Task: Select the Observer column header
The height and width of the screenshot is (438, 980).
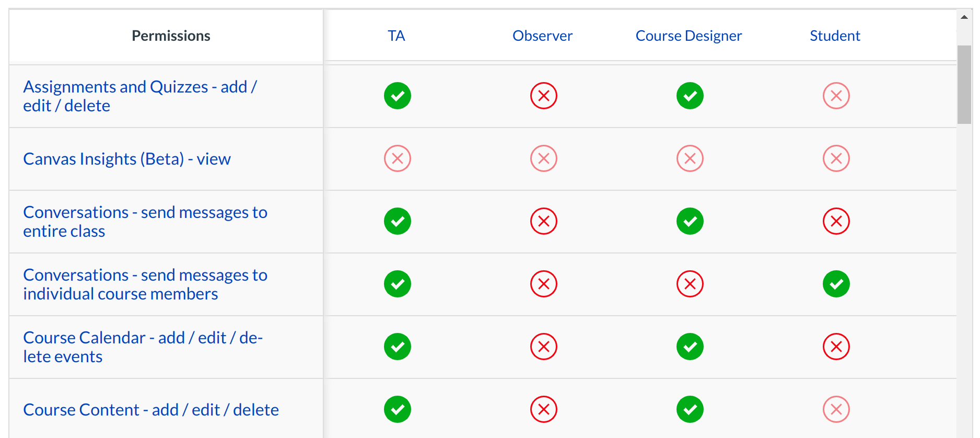Action: point(542,36)
